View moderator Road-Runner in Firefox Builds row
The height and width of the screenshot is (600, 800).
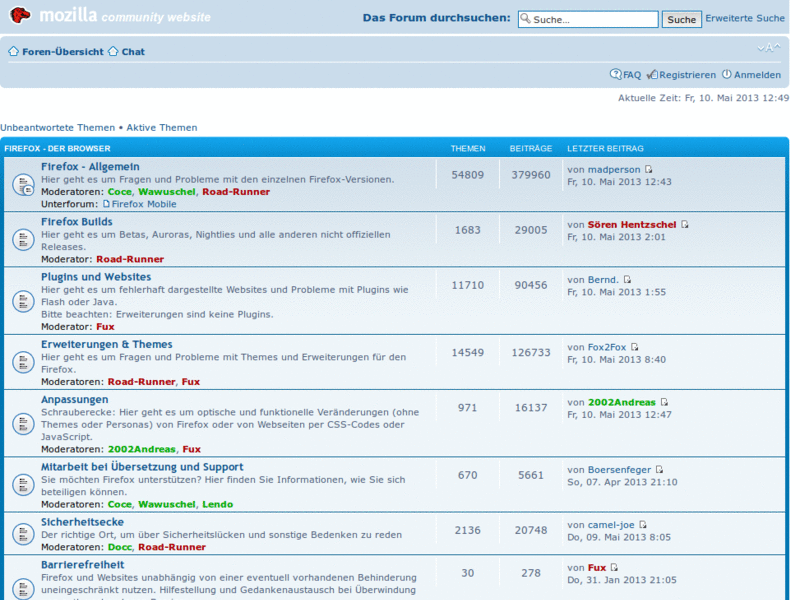[130, 259]
